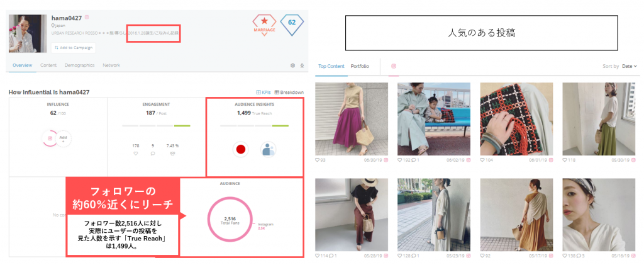Switch to the Network tab
This screenshot has height=265, width=644.
click(x=111, y=65)
